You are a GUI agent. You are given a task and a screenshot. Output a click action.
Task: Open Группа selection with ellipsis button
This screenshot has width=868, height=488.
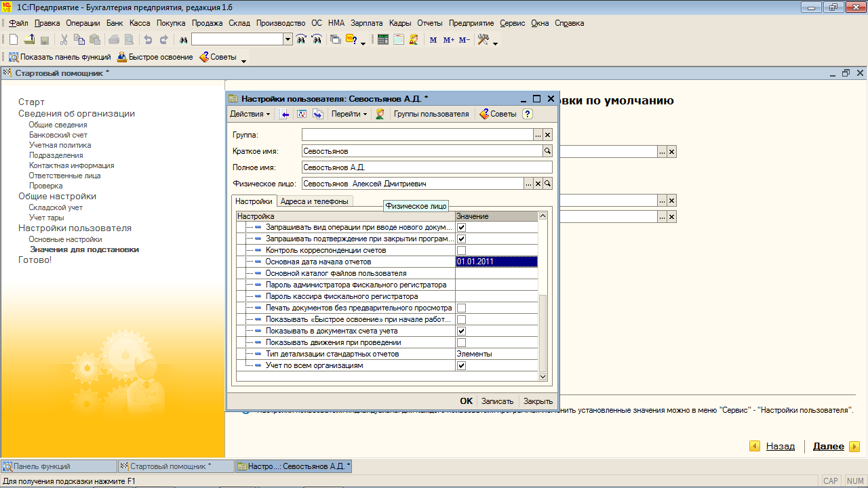tap(538, 135)
